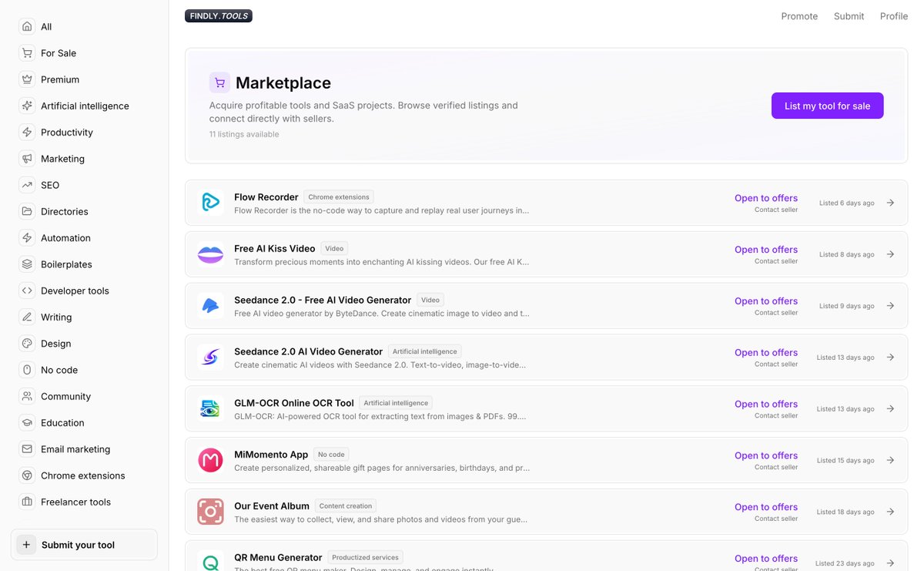Click the MiMomento App logo

210,460
